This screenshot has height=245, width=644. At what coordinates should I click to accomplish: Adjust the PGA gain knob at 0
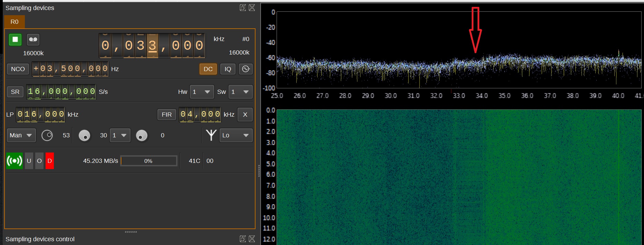coord(142,136)
